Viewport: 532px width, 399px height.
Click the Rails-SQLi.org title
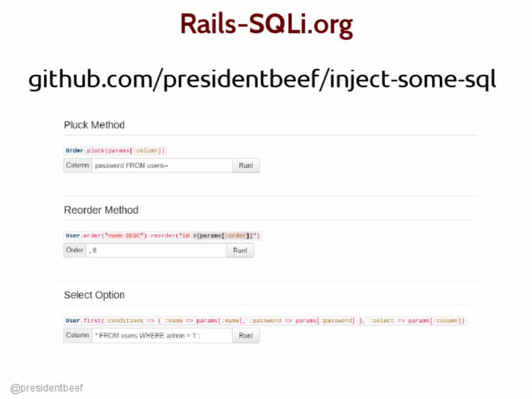point(266,25)
